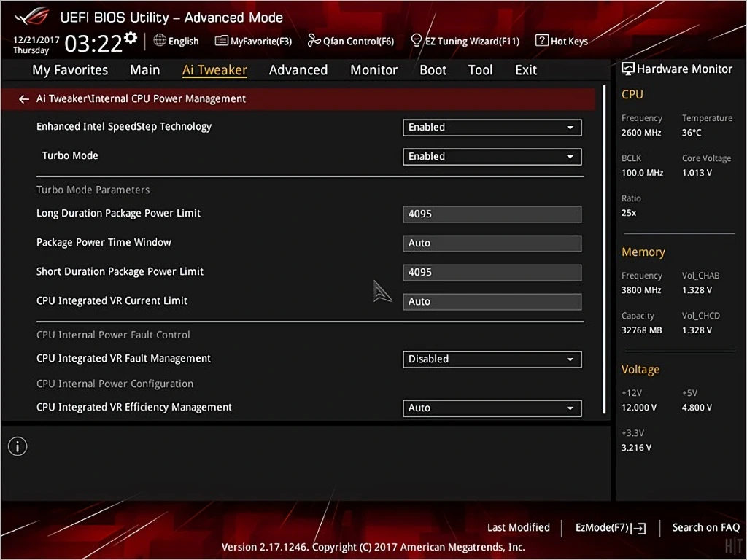Click the Qfan Control fan icon
Screen dimensions: 747x560
coord(314,41)
